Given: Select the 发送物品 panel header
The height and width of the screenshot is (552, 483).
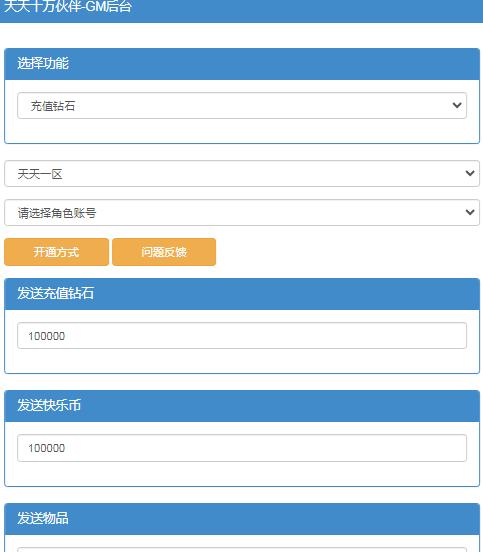Looking at the screenshot, I should tap(242, 519).
